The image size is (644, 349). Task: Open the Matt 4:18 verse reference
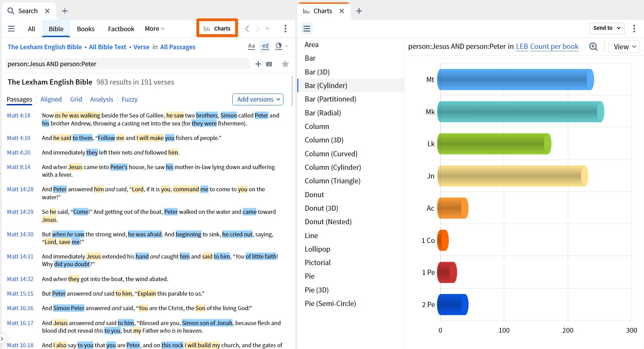click(x=19, y=115)
